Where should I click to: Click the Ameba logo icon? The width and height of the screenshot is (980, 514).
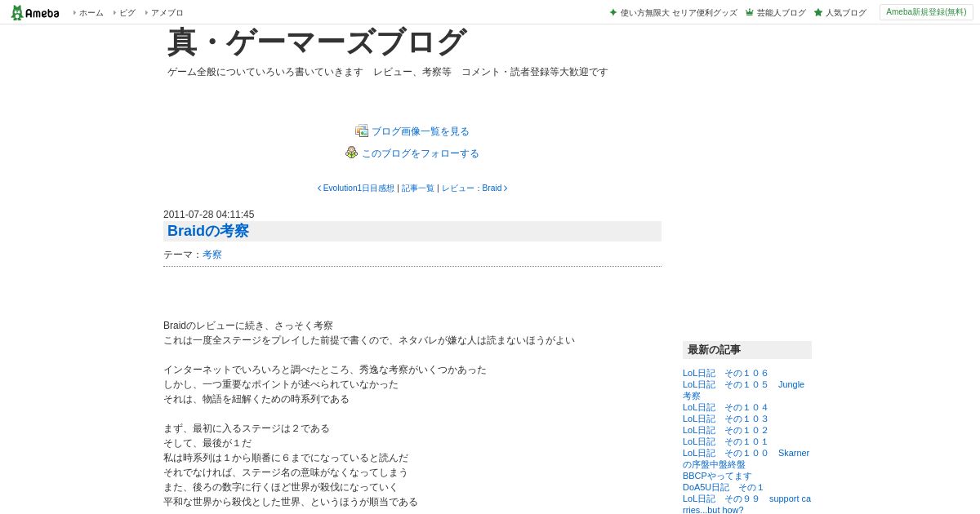(x=34, y=12)
